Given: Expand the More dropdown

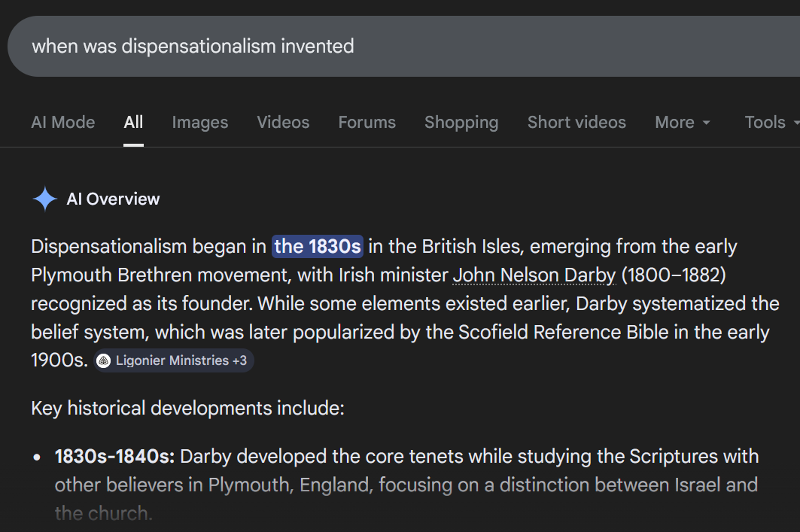Looking at the screenshot, I should pos(683,123).
